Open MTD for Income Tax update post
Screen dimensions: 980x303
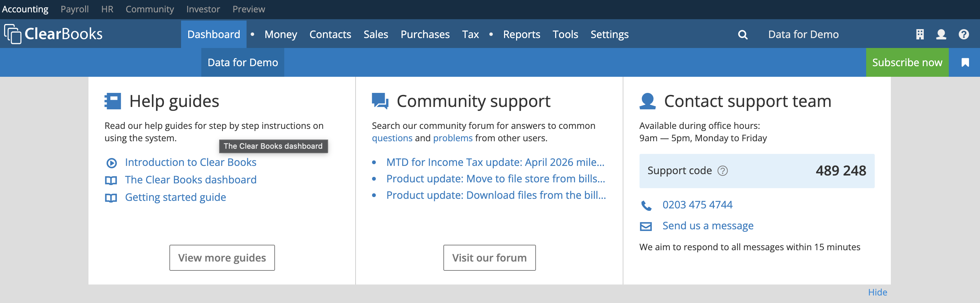point(495,162)
